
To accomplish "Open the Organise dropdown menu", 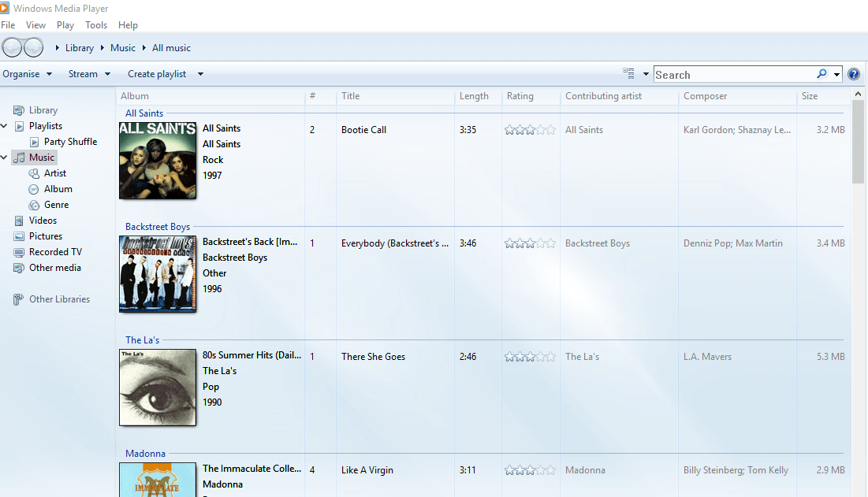I will pyautogui.click(x=27, y=74).
